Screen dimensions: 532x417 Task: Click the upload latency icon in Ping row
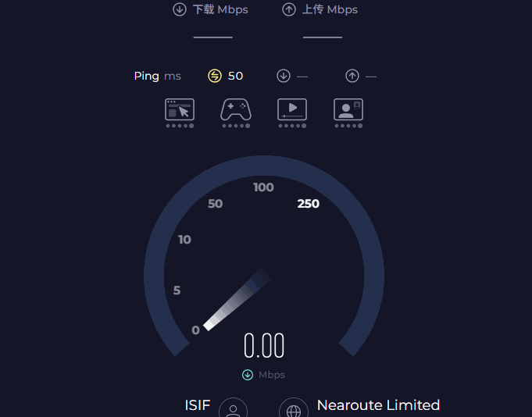(352, 76)
